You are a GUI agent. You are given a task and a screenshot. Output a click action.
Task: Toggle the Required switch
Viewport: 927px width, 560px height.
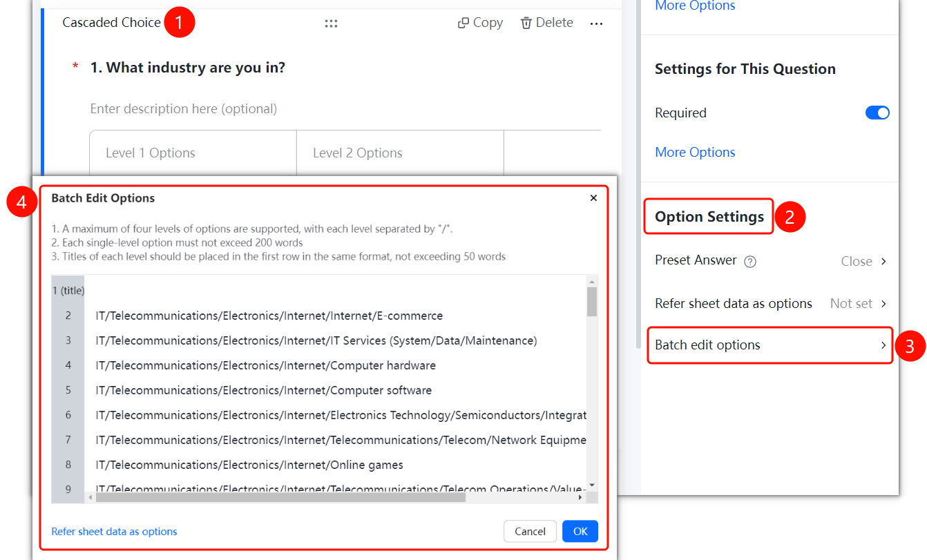click(877, 113)
